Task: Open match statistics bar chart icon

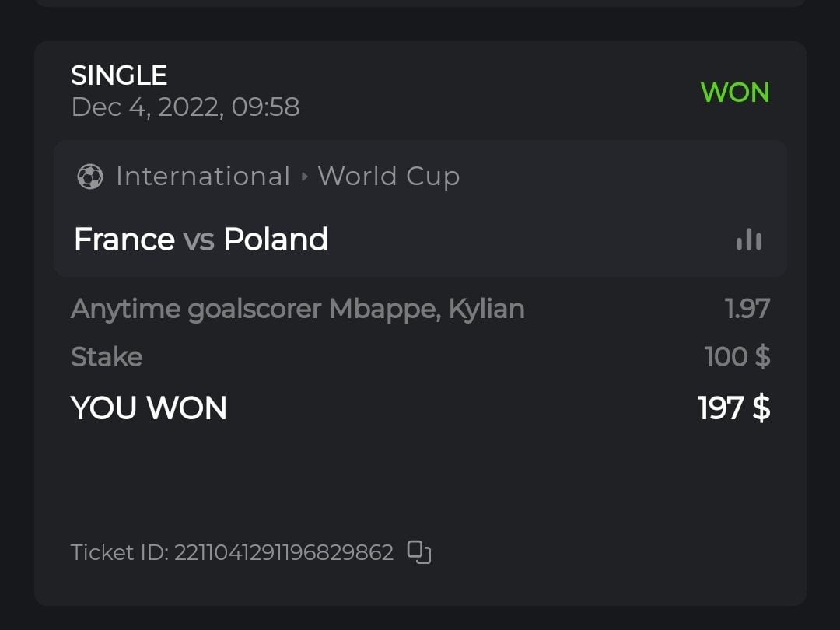Action: pos(749,240)
